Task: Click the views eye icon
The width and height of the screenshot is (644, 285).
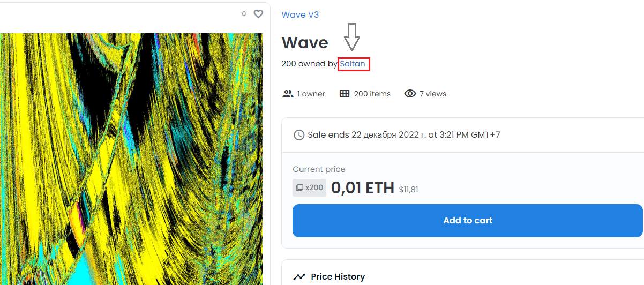Action: pyautogui.click(x=410, y=94)
